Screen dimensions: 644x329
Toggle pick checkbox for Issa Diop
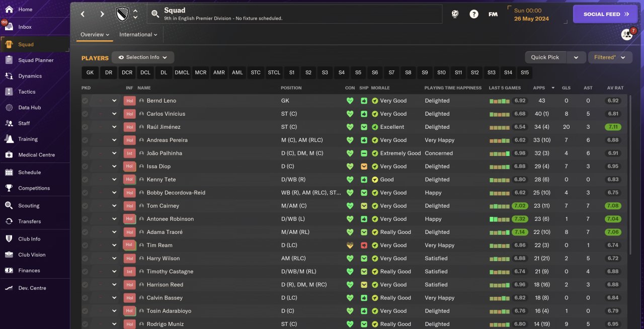tap(85, 166)
